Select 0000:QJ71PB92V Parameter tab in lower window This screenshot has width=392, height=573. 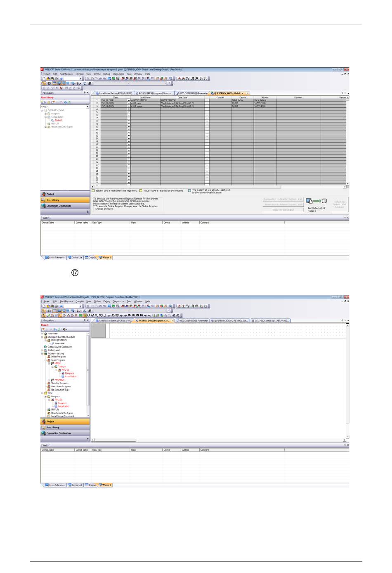(192, 320)
